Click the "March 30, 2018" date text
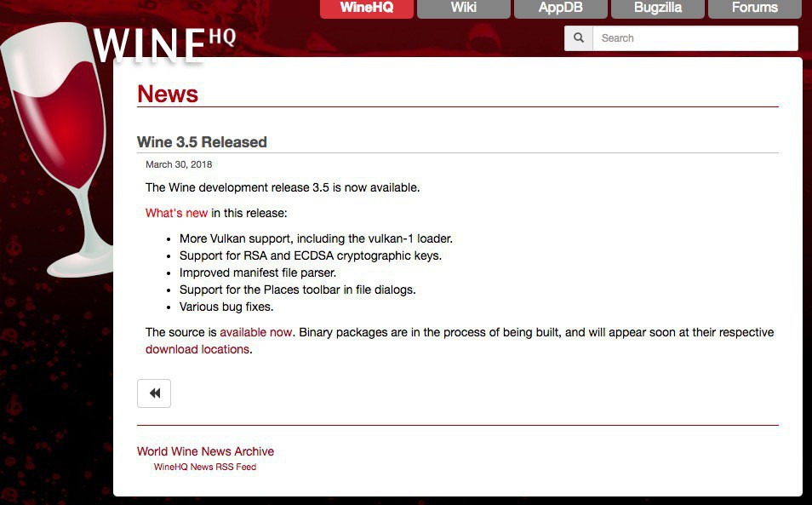 point(179,164)
